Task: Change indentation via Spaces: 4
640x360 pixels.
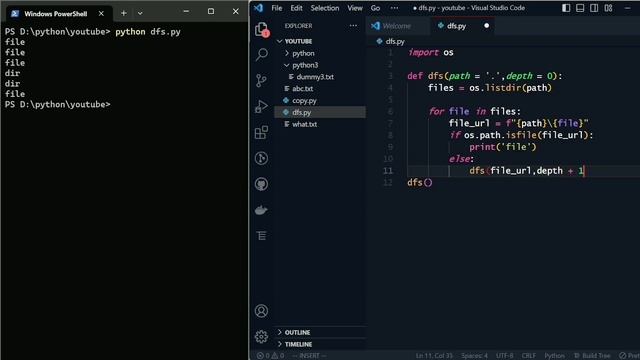Action: (x=474, y=356)
